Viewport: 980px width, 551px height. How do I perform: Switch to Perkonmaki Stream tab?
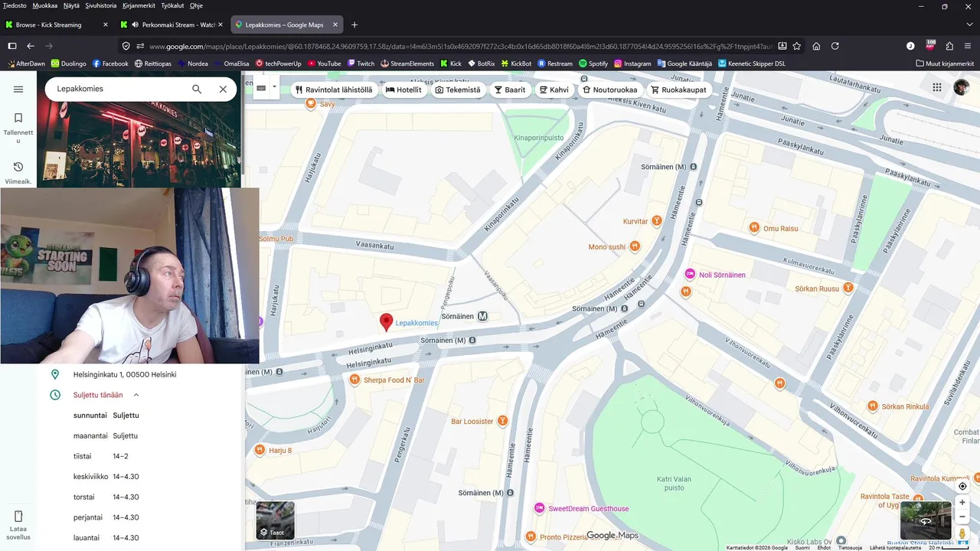[171, 24]
